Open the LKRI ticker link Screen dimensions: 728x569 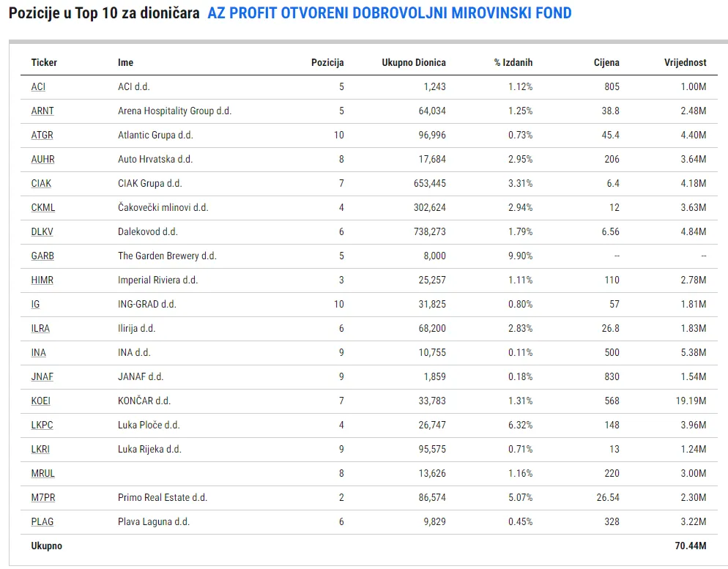click(x=40, y=449)
